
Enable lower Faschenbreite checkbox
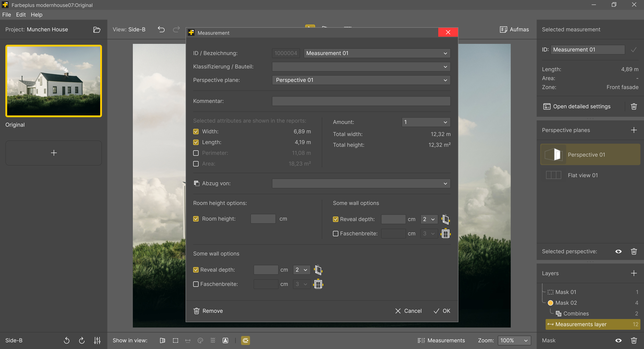[196, 284]
